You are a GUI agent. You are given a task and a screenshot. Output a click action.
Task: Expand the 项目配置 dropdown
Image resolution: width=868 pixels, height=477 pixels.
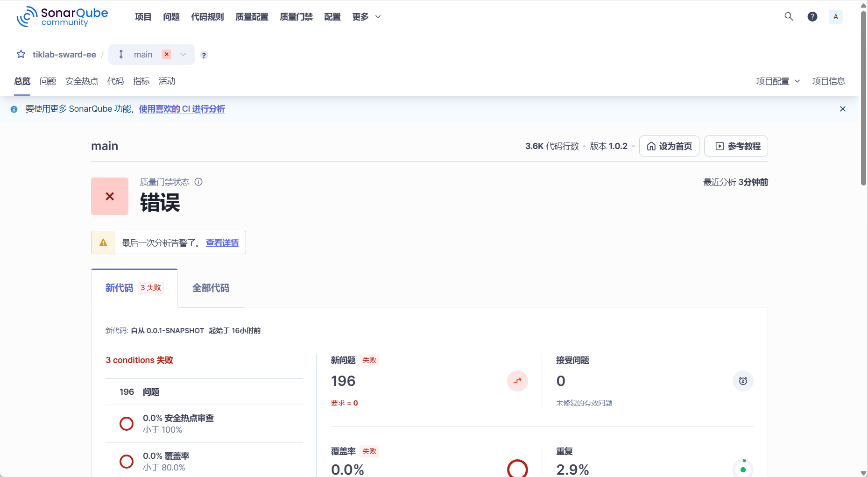777,81
